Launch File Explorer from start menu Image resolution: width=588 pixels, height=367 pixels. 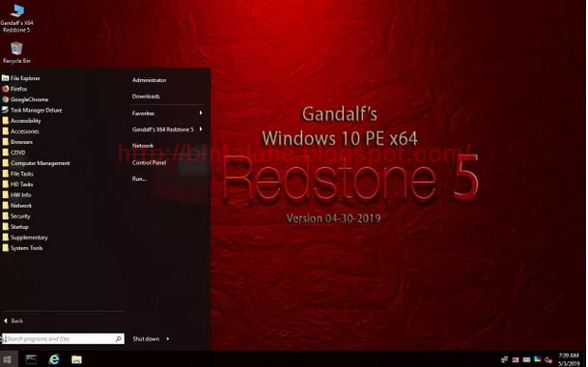pyautogui.click(x=21, y=78)
